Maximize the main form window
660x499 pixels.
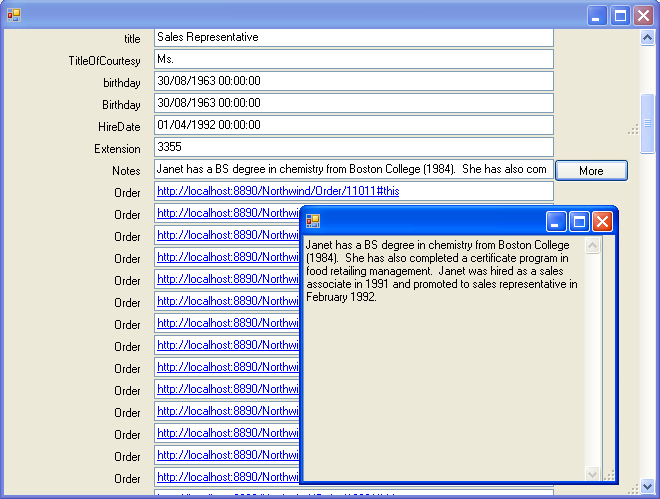[620, 15]
